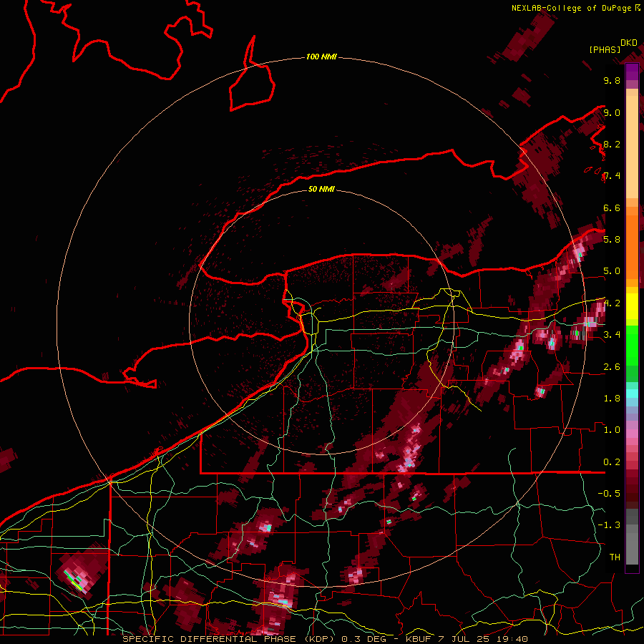The image size is (644, 644).
Task: Click the purple top segment of color bar
Action: [x=632, y=72]
